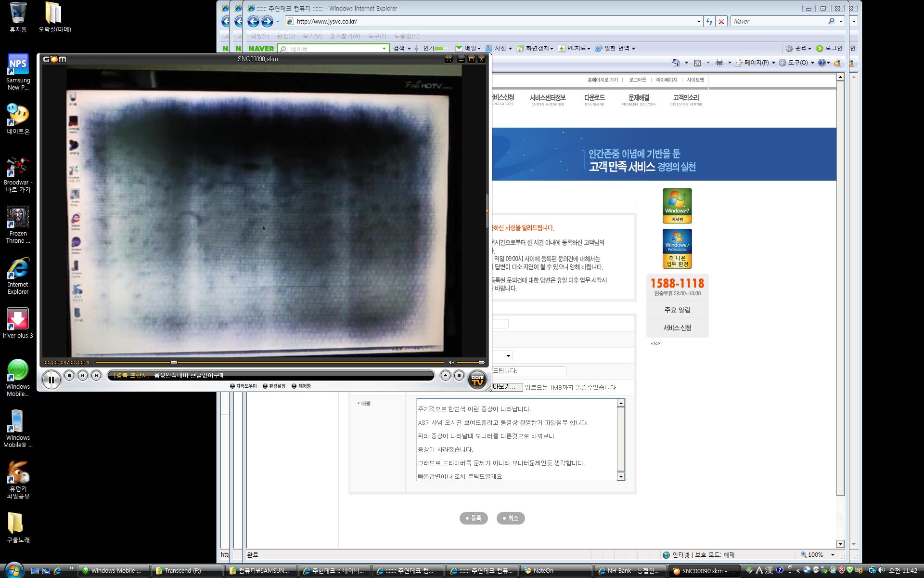This screenshot has height=578, width=924.
Task: Seek using GOM Player progress bar handle
Action: (174, 362)
